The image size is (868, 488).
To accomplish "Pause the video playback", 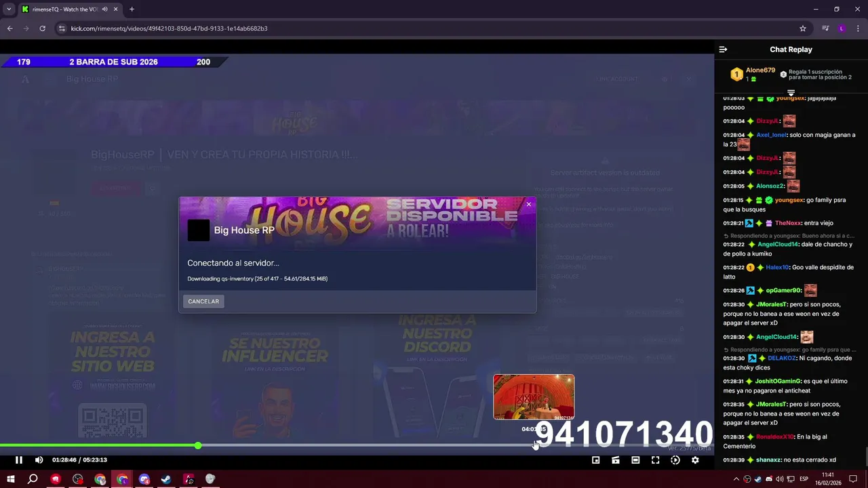I will (19, 460).
